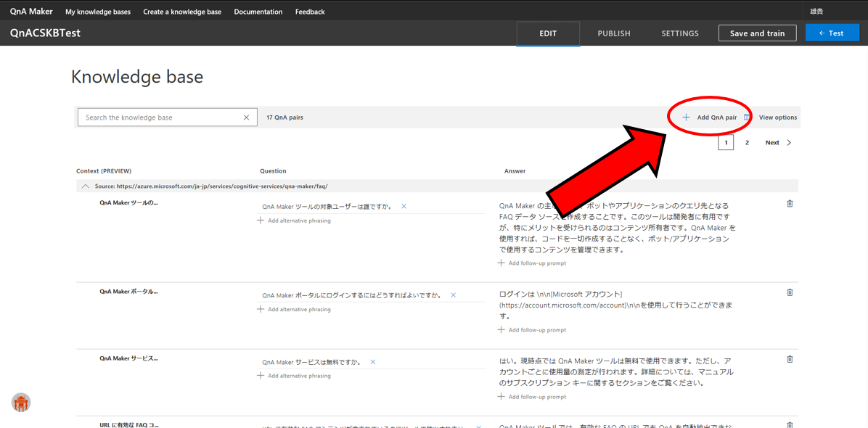Image resolution: width=868 pixels, height=428 pixels.
Task: Click context label 'QnA Maker ポータル...'
Action: (x=128, y=291)
